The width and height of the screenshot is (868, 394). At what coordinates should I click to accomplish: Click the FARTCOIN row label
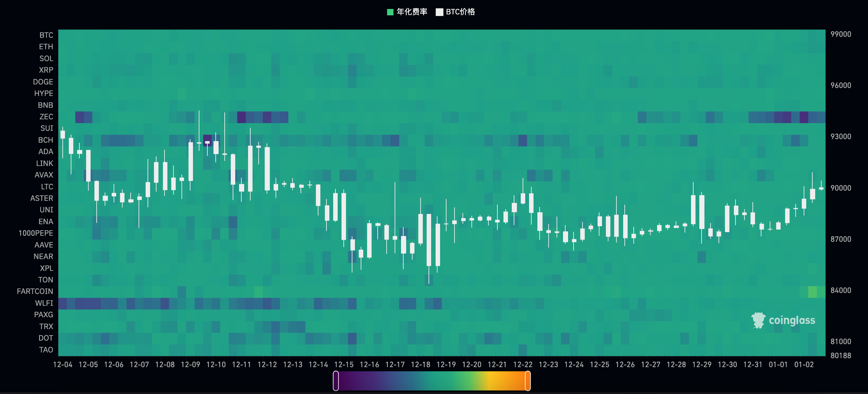click(x=35, y=291)
